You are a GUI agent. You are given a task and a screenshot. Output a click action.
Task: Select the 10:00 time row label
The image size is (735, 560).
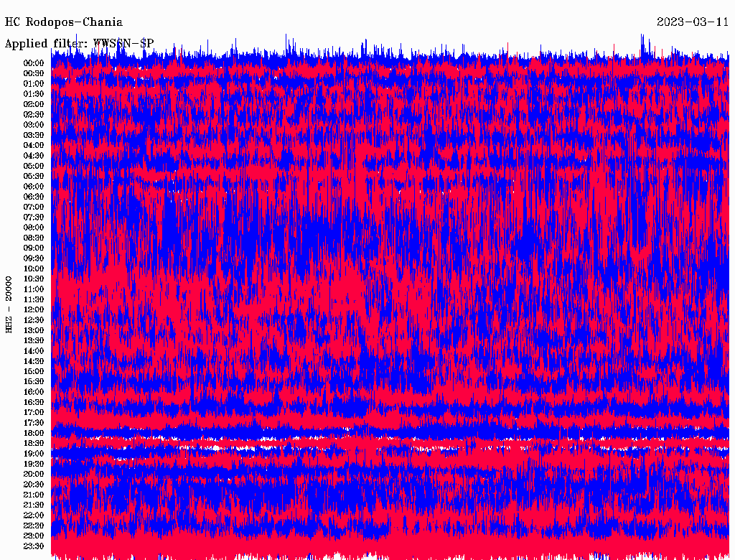point(34,269)
